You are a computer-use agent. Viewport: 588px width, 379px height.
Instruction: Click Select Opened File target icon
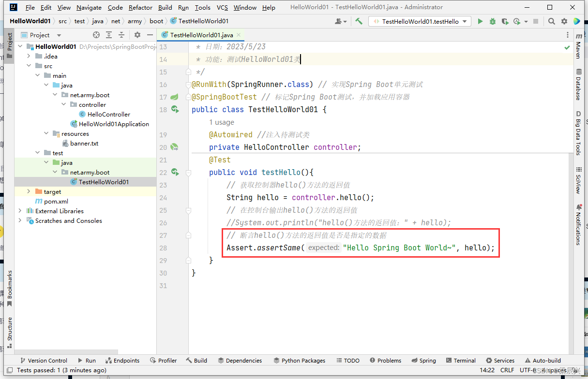[x=96, y=35]
